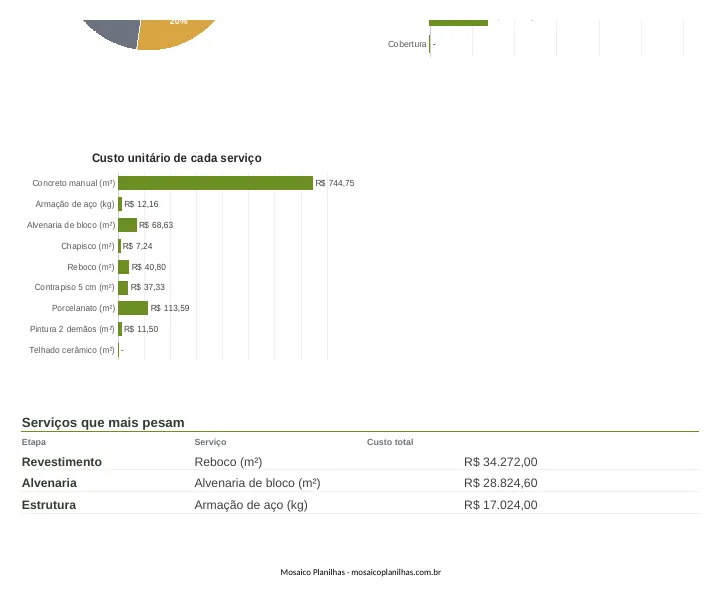
Task: Select the 'Alvenaria de bloco (m²)' chart label
Action: (71, 225)
